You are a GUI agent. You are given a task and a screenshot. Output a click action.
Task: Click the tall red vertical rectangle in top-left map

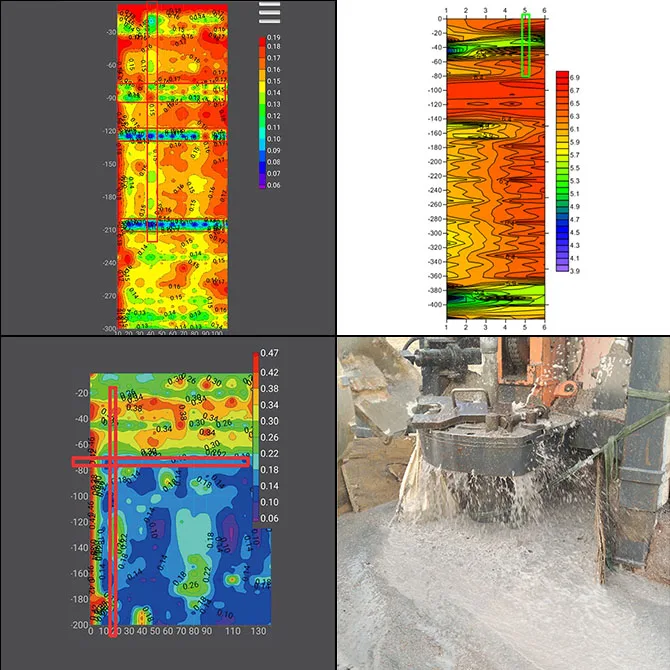pos(152,122)
